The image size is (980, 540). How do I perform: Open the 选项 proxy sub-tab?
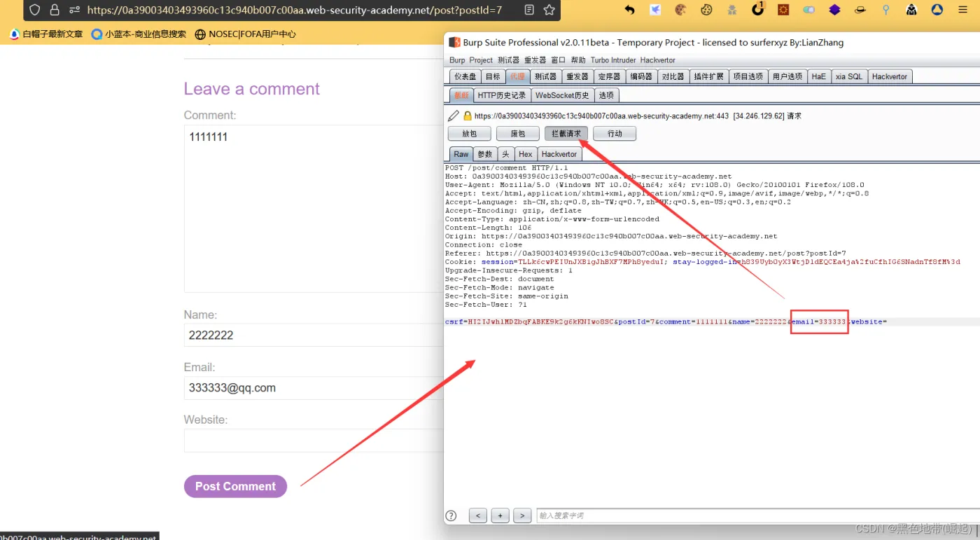pos(606,95)
